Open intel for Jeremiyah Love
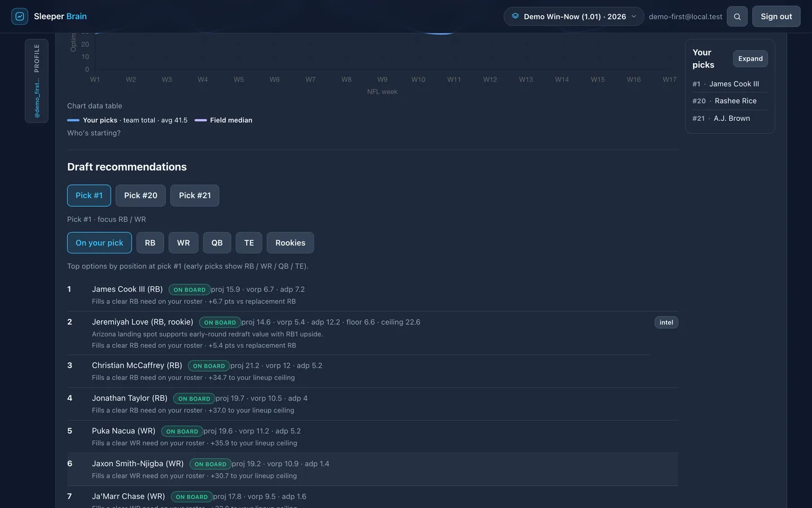The width and height of the screenshot is (812, 508). [667, 322]
